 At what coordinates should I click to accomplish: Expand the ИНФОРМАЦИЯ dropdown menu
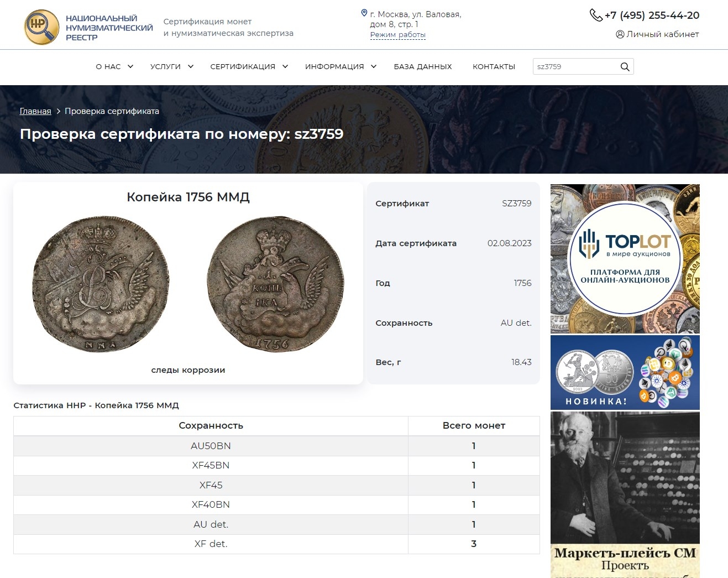click(x=341, y=67)
